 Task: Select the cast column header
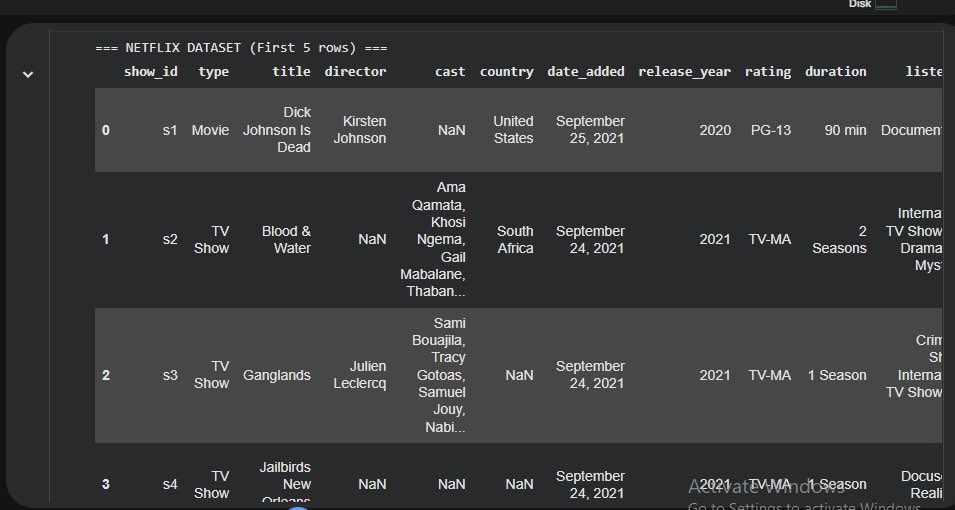pos(450,71)
